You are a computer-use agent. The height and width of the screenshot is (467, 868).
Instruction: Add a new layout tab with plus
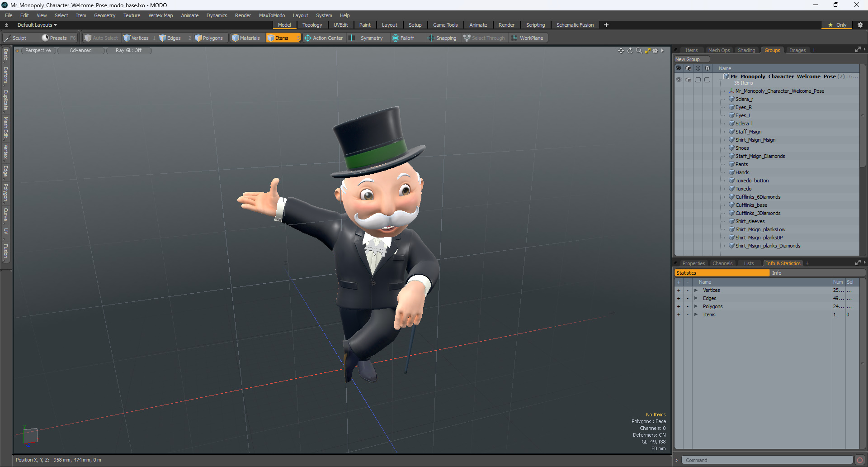point(606,25)
